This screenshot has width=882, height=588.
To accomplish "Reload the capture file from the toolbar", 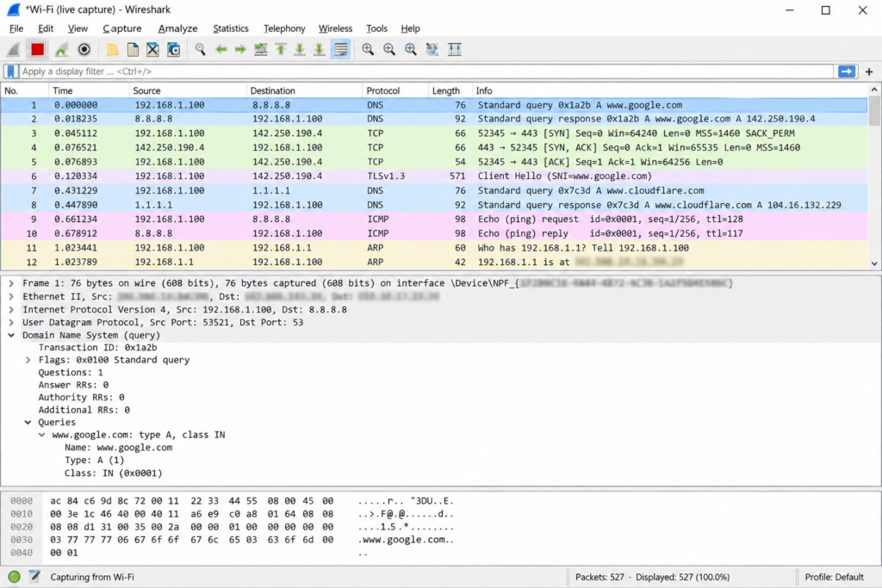I will point(174,49).
